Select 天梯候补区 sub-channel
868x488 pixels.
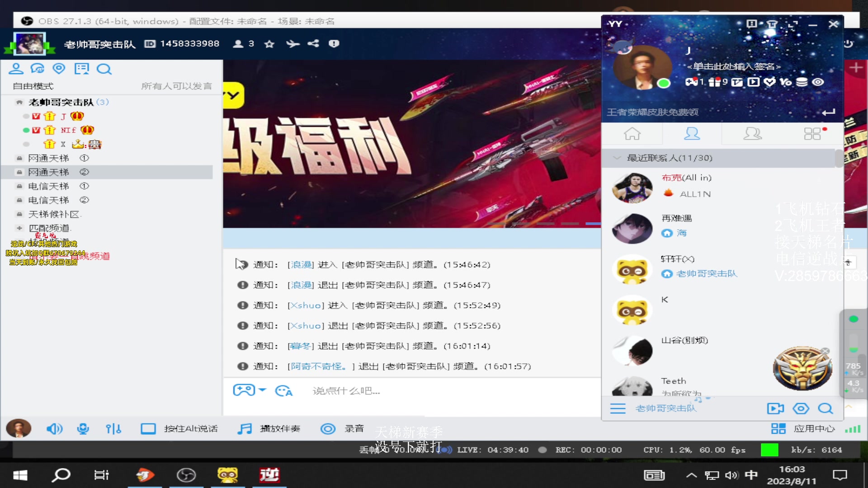[x=107, y=214]
